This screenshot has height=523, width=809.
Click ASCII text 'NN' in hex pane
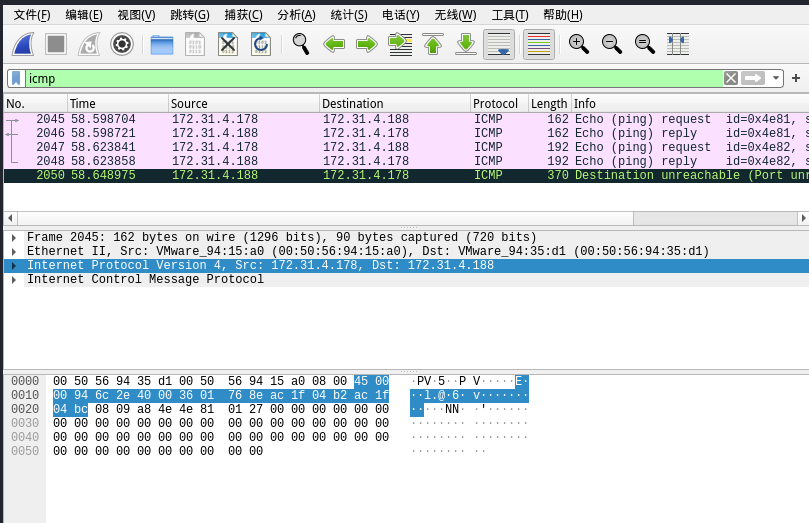[x=451, y=409]
